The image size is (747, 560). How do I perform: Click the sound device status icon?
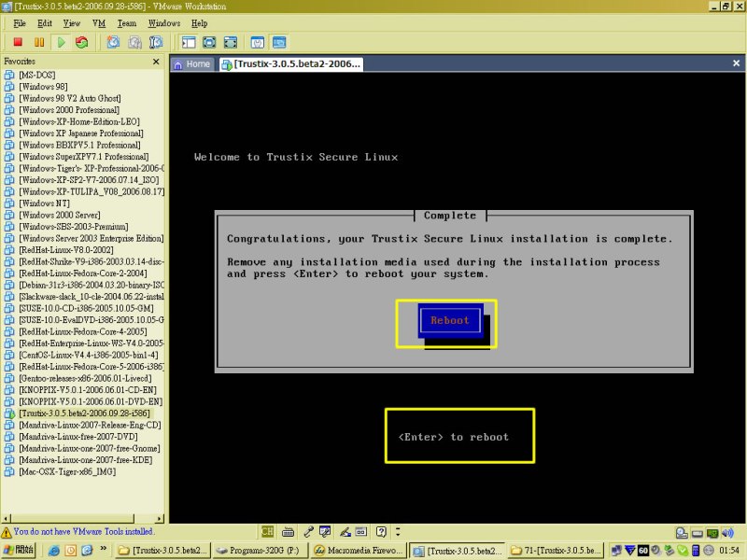click(x=727, y=533)
